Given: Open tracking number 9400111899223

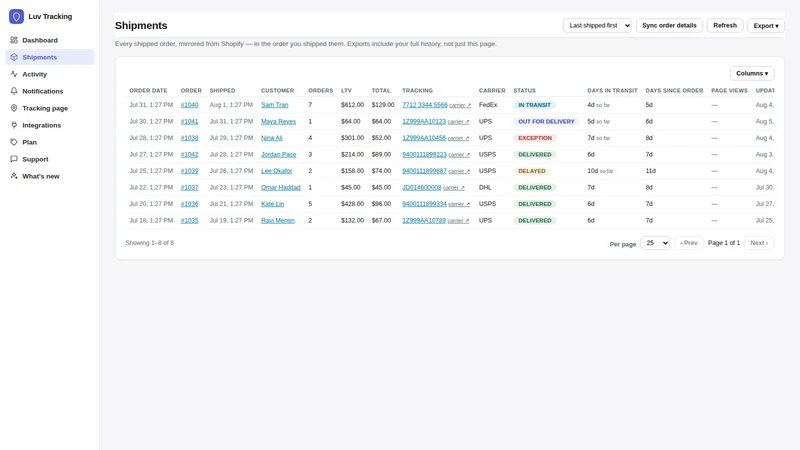Looking at the screenshot, I should (x=424, y=155).
